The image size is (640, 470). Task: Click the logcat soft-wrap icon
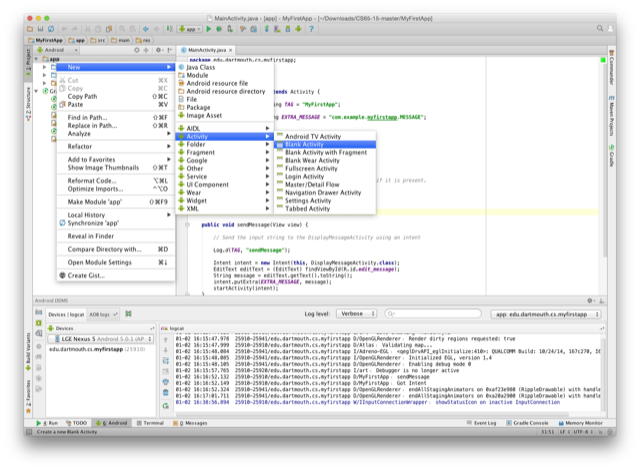[x=166, y=361]
